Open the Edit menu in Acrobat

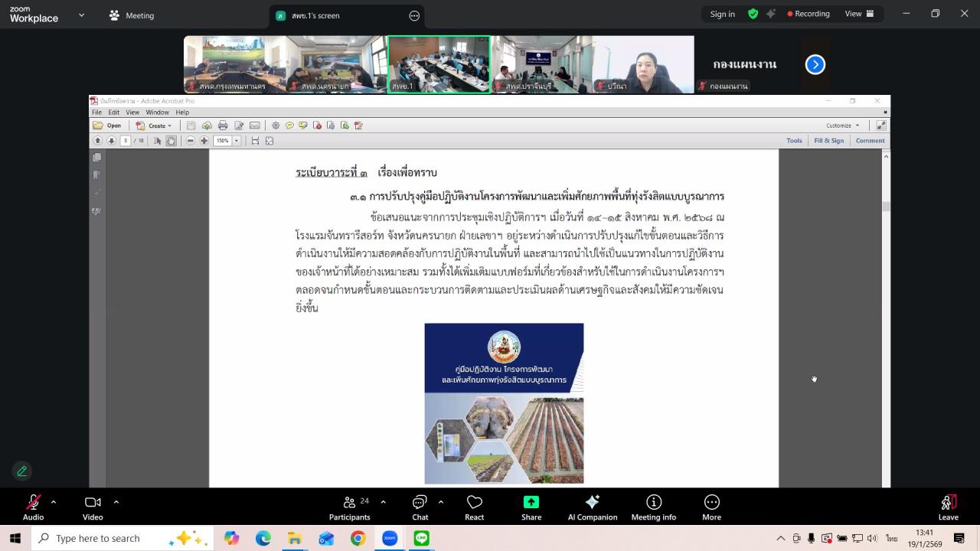tap(114, 112)
